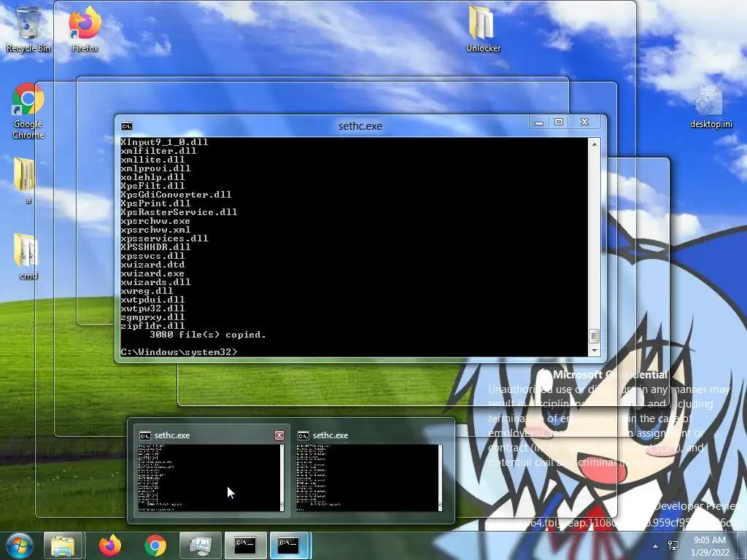Open the Task Manager taskbar button
Viewport: 747px width, 560px height.
tap(200, 545)
